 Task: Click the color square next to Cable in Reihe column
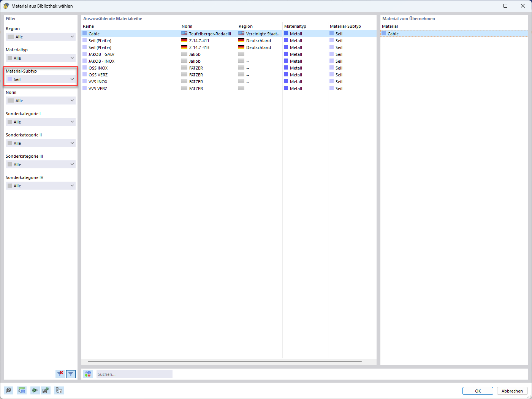pyautogui.click(x=84, y=33)
